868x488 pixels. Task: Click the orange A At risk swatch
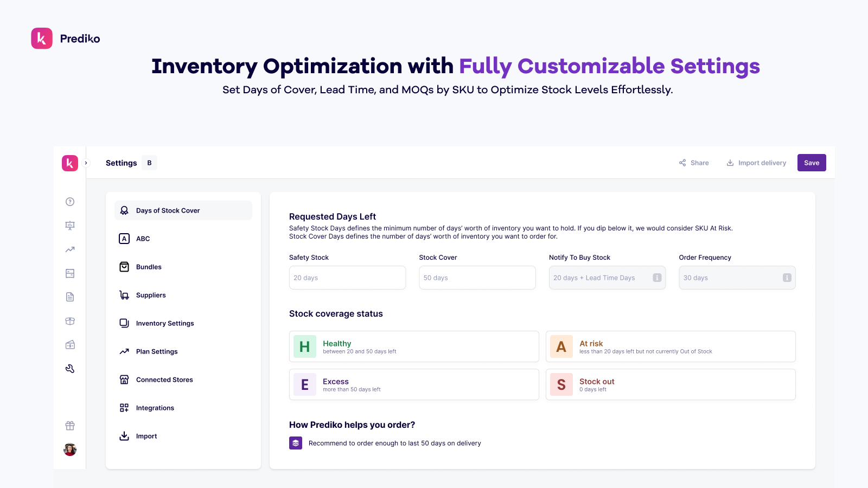pos(561,346)
